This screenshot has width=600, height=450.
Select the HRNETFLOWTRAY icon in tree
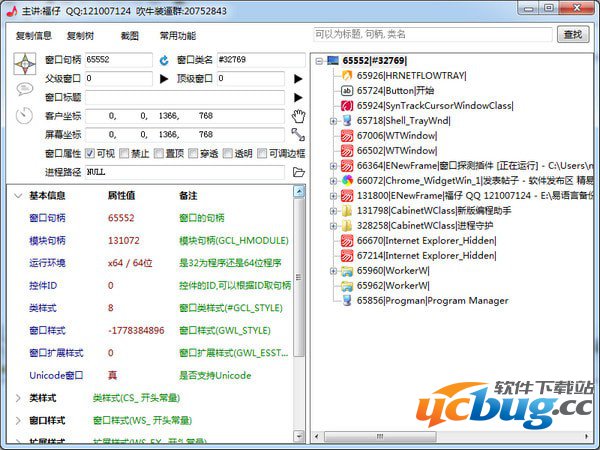tap(347, 75)
